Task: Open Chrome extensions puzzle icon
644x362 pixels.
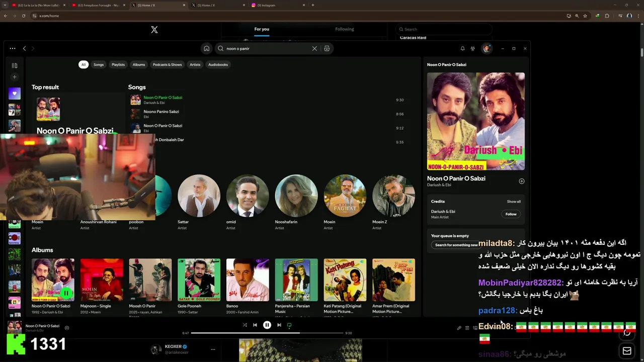Action: (x=607, y=16)
